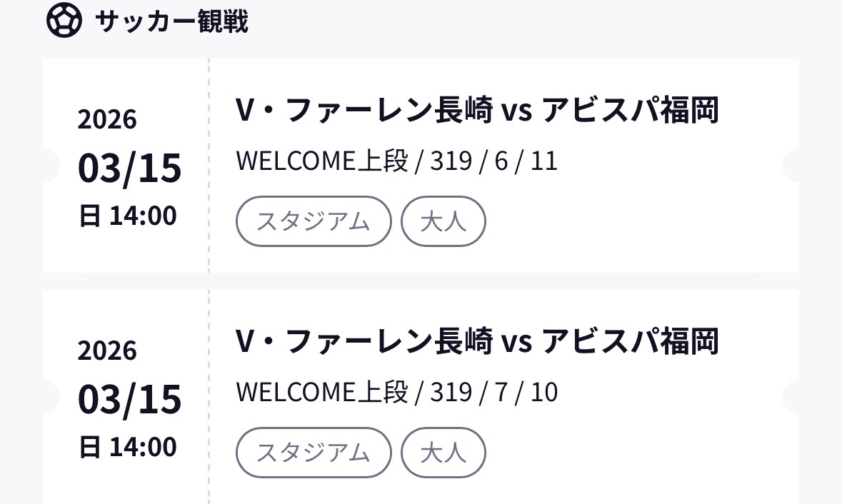
Task: Click the 03/15 date on the second ticket
Action: coord(129,399)
